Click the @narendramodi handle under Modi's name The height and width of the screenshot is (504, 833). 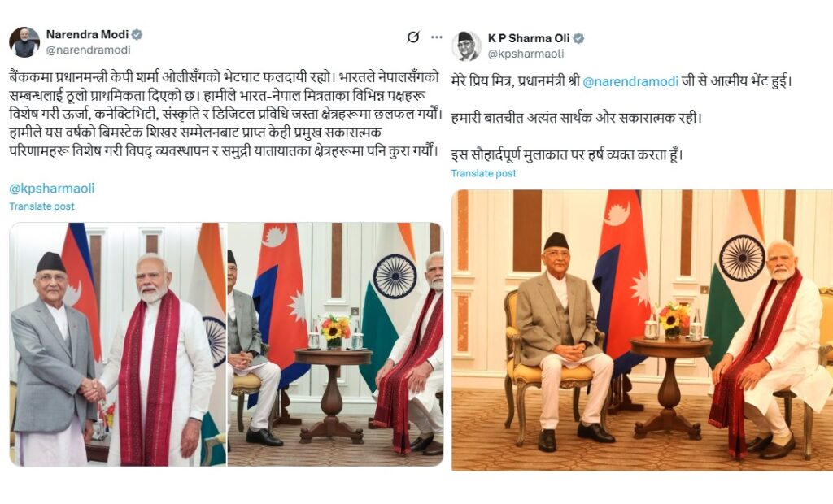tap(88, 50)
